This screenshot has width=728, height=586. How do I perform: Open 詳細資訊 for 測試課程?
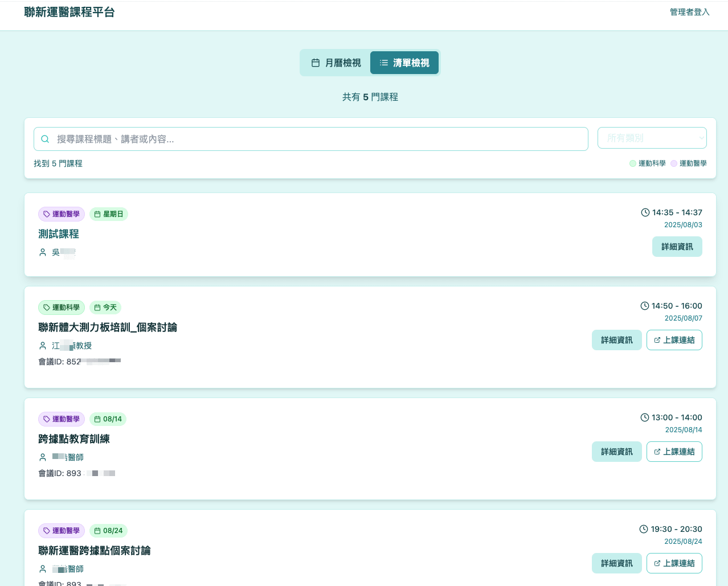(677, 247)
